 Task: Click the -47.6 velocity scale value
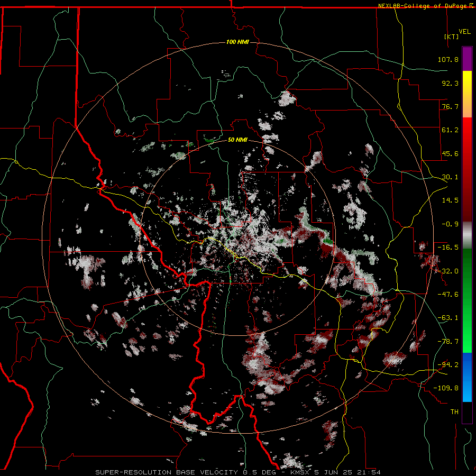click(448, 295)
